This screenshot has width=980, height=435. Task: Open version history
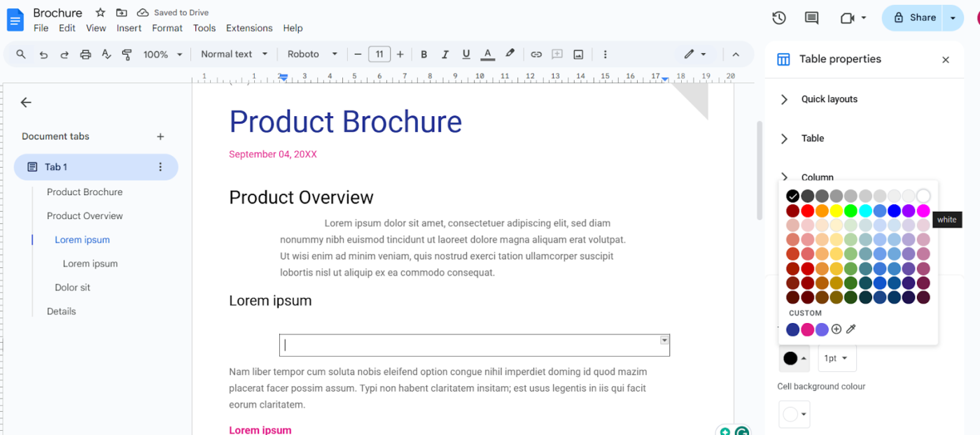pyautogui.click(x=779, y=18)
